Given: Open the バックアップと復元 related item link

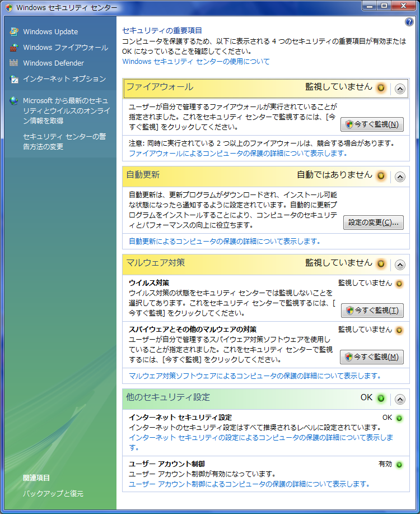Looking at the screenshot, I should 53,493.
